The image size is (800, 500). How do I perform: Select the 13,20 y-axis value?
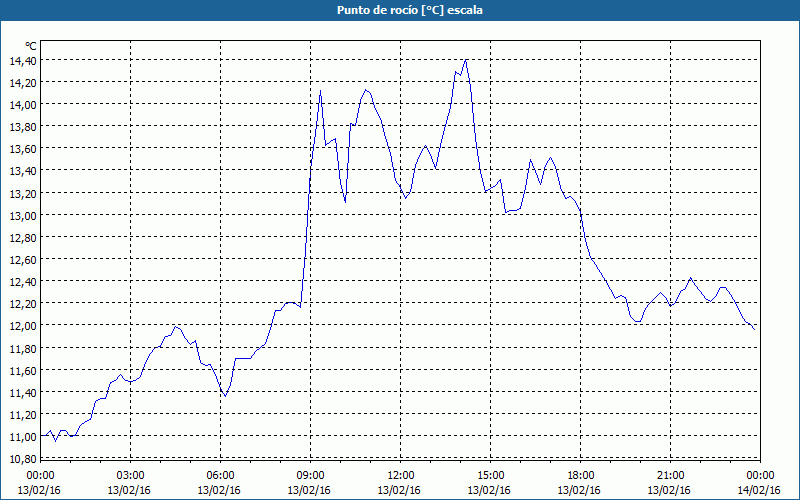(x=23, y=193)
